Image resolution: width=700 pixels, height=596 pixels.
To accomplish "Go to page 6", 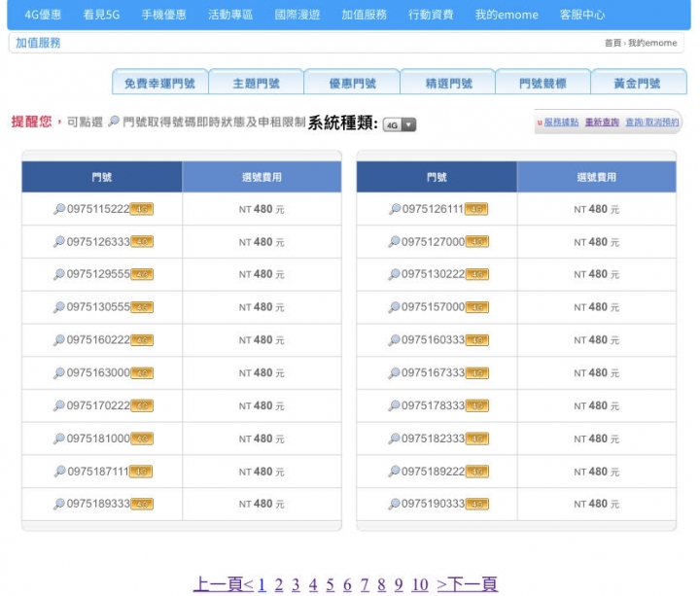I will [347, 585].
